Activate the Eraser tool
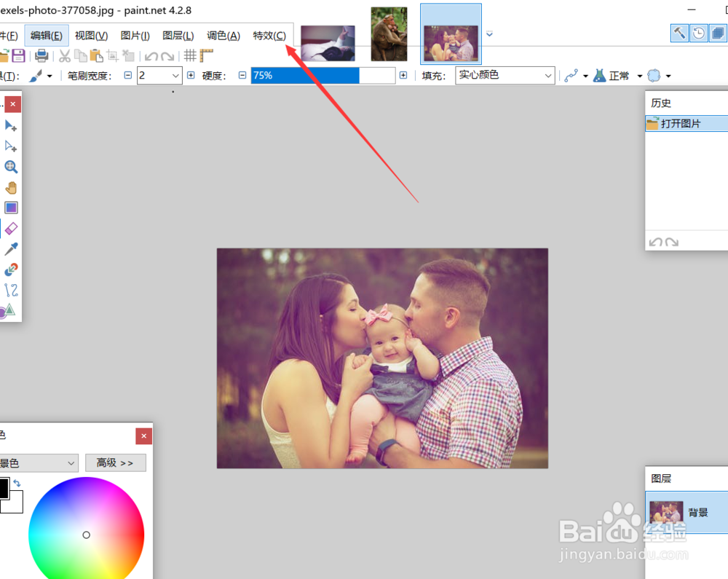Screen dimensions: 728x579 pyautogui.click(x=10, y=228)
